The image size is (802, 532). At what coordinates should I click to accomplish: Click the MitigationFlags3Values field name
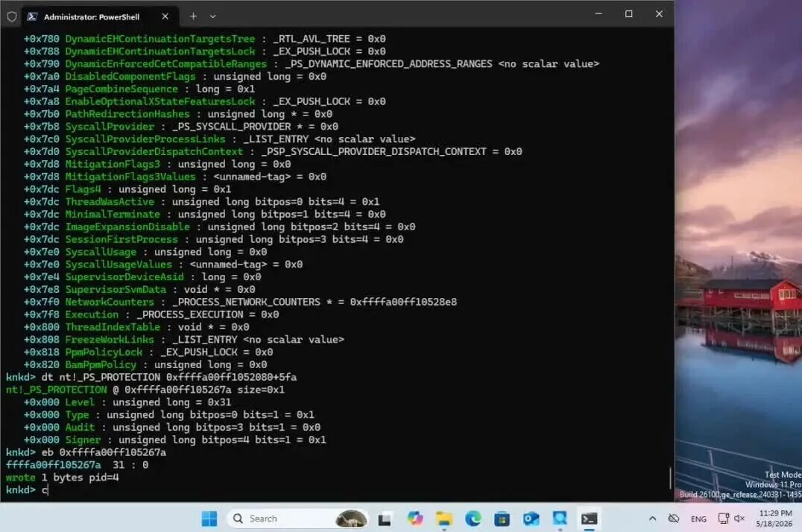[130, 177]
